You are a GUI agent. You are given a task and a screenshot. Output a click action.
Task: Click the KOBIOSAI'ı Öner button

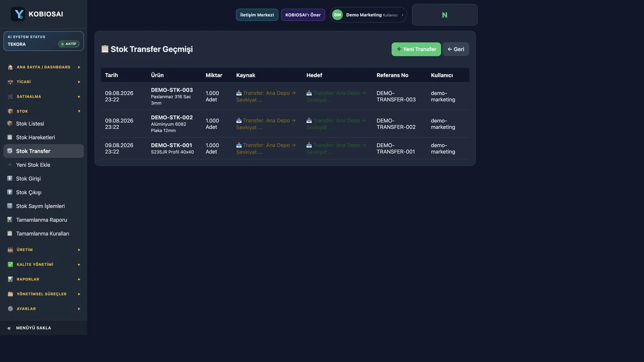(303, 15)
